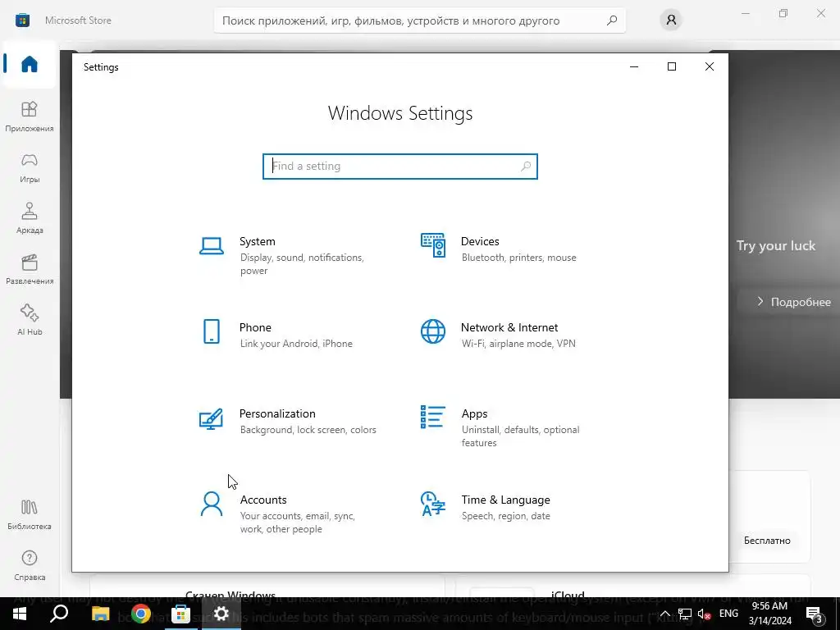Click the Personalization paintbrush icon
This screenshot has width=840, height=630.
211,418
